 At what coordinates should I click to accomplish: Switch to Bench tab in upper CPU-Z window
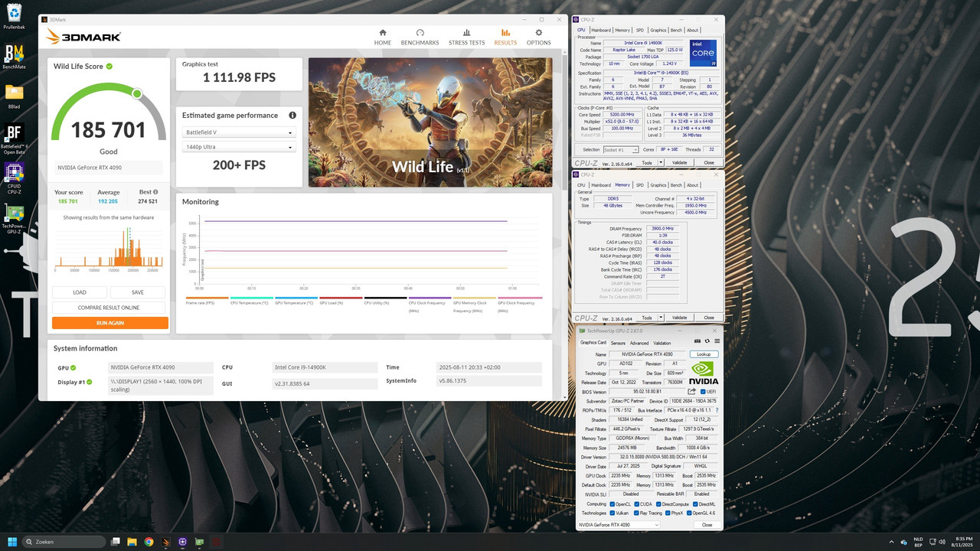click(x=676, y=30)
